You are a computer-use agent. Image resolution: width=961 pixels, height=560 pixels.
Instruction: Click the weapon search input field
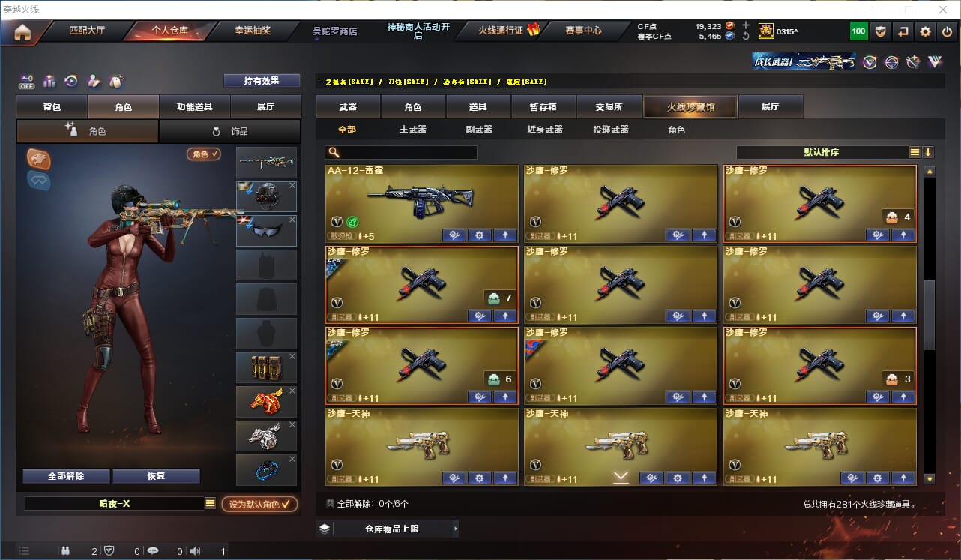pyautogui.click(x=401, y=152)
